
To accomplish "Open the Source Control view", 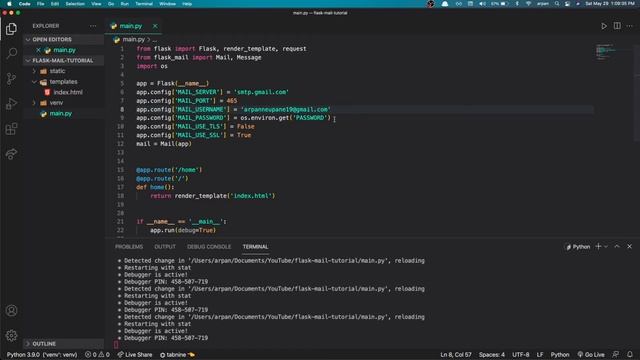I will (x=11, y=78).
